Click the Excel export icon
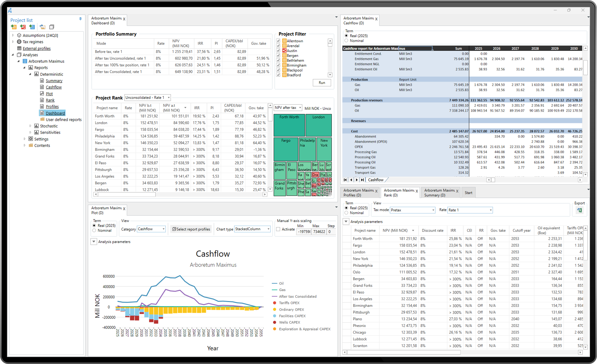 click(x=579, y=210)
